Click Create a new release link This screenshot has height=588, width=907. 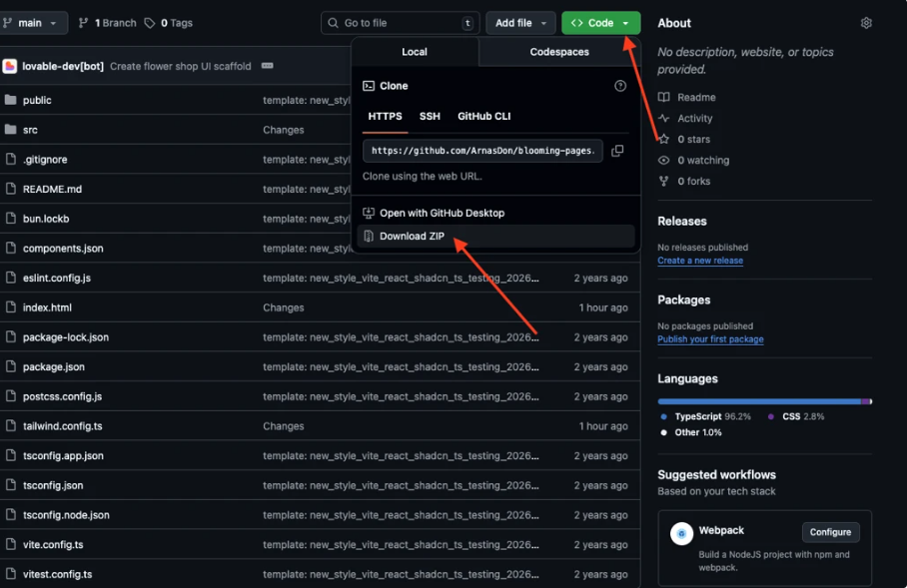pos(700,261)
